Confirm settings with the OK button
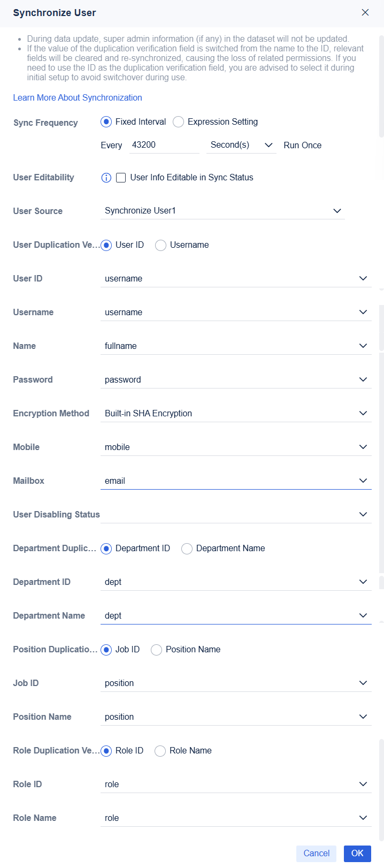 click(x=357, y=853)
